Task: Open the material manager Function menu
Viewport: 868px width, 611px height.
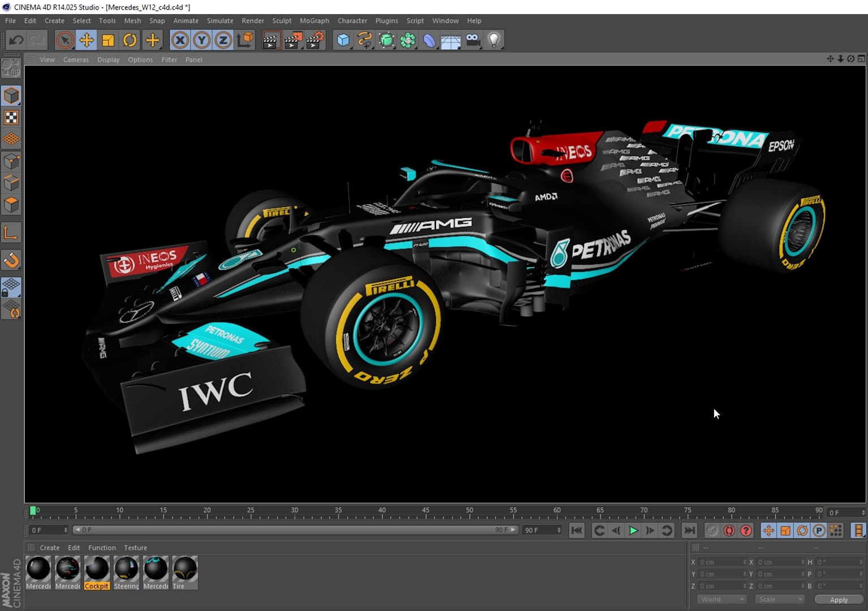Action: [x=102, y=548]
